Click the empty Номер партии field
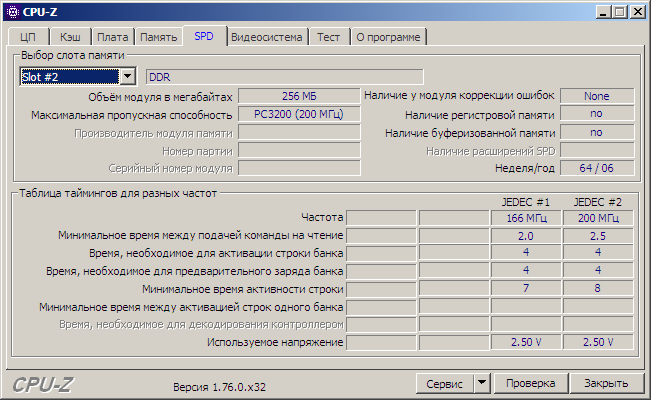Viewport: 651px width, 400px height. click(x=299, y=150)
